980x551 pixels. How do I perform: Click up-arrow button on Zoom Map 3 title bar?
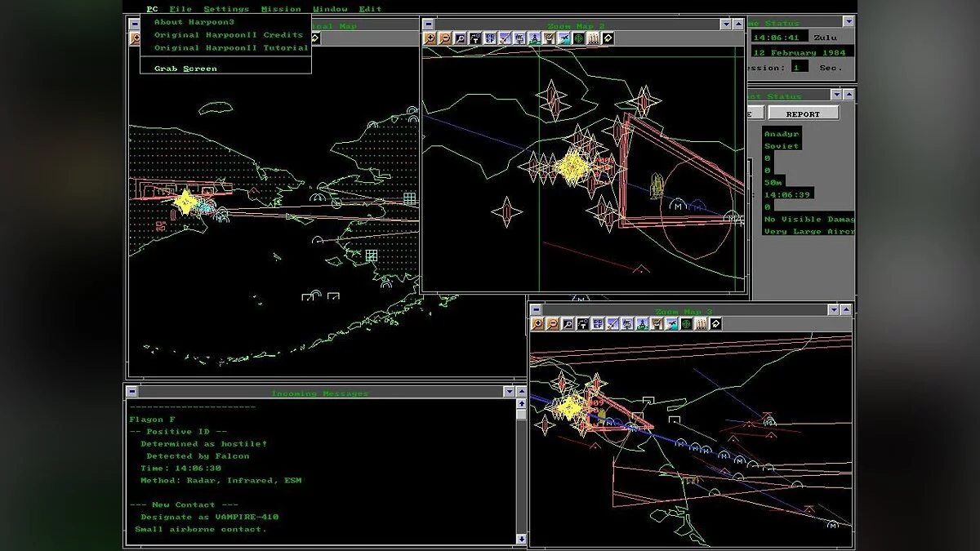coord(846,310)
